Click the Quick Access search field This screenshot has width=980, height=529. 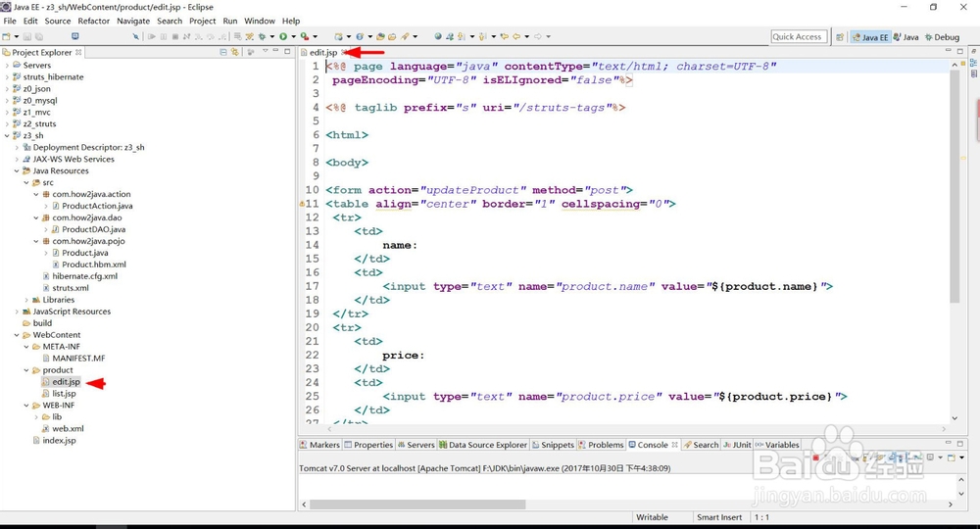[x=799, y=37]
